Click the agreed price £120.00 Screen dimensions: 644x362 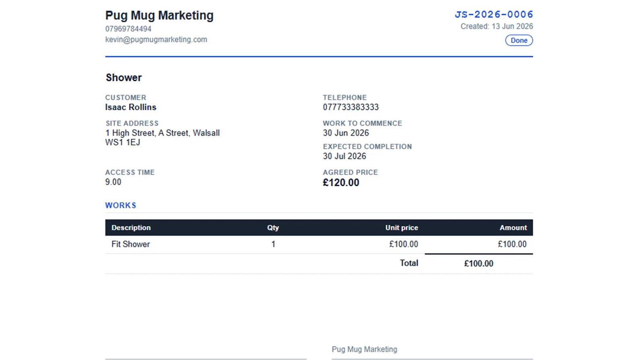click(x=341, y=183)
